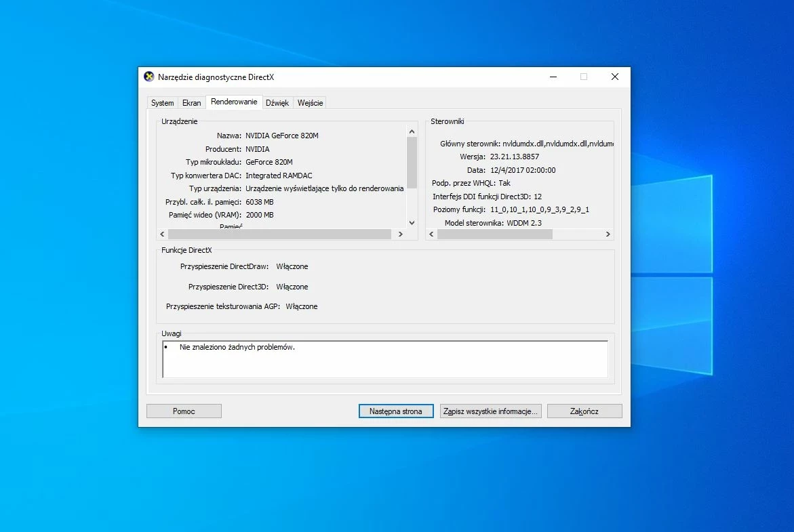Image resolution: width=794 pixels, height=532 pixels.
Task: Click inside the Uwagi notes box
Action: (x=385, y=359)
